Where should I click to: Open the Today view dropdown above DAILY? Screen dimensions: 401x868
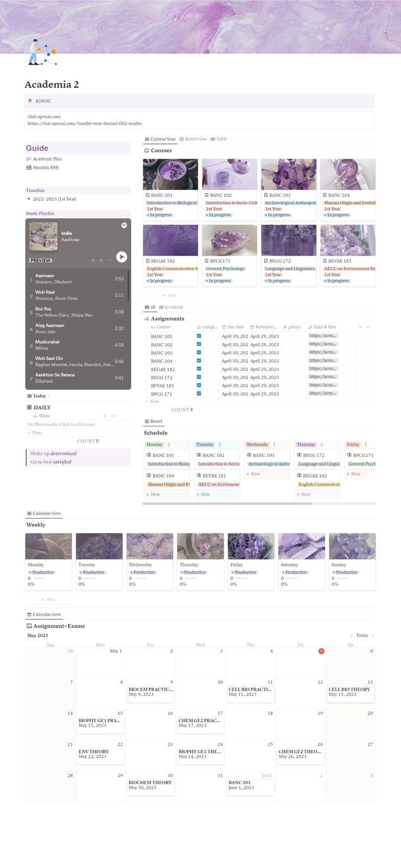point(38,396)
